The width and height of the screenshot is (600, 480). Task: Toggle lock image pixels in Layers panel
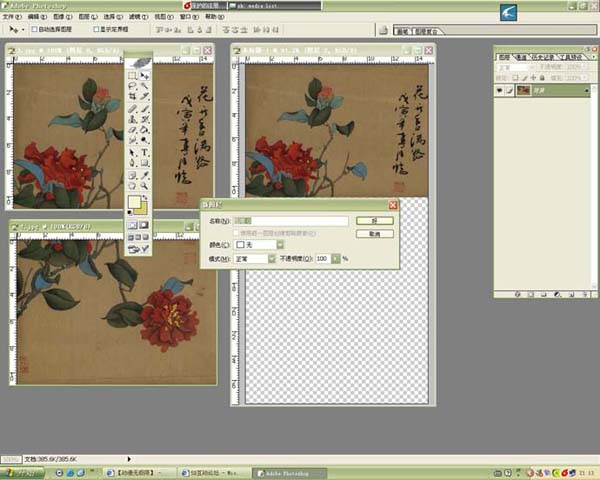click(x=525, y=78)
